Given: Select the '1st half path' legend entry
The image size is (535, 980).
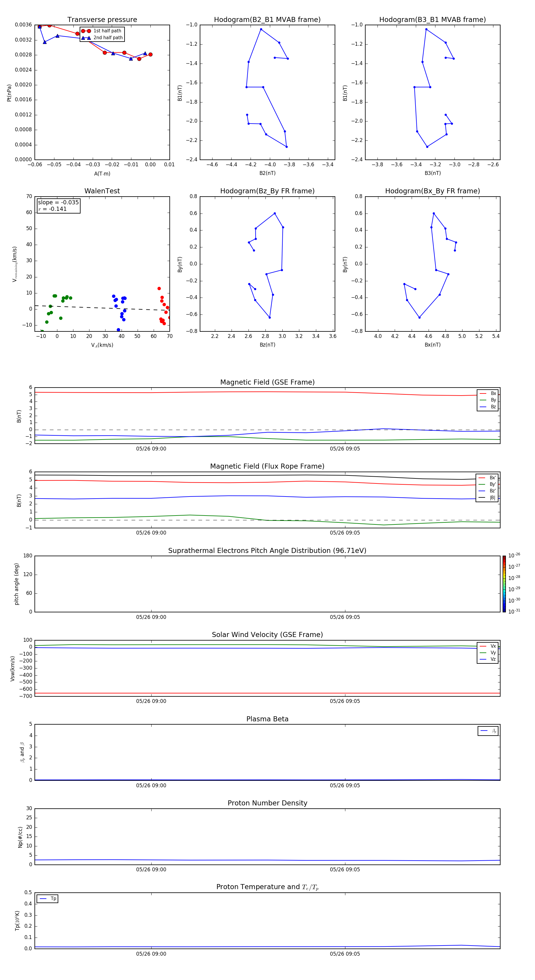Looking at the screenshot, I should (102, 31).
